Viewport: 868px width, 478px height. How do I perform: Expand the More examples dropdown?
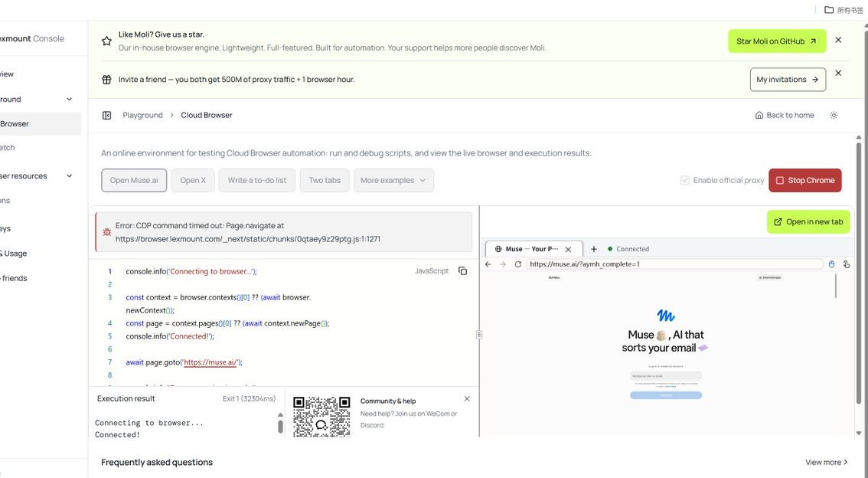393,180
